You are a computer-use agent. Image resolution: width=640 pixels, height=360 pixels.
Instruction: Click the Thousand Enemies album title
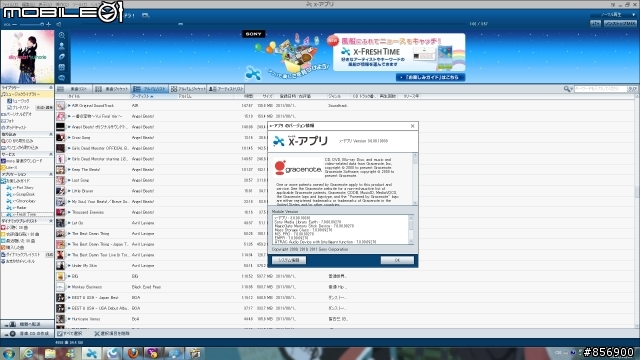coord(88,212)
